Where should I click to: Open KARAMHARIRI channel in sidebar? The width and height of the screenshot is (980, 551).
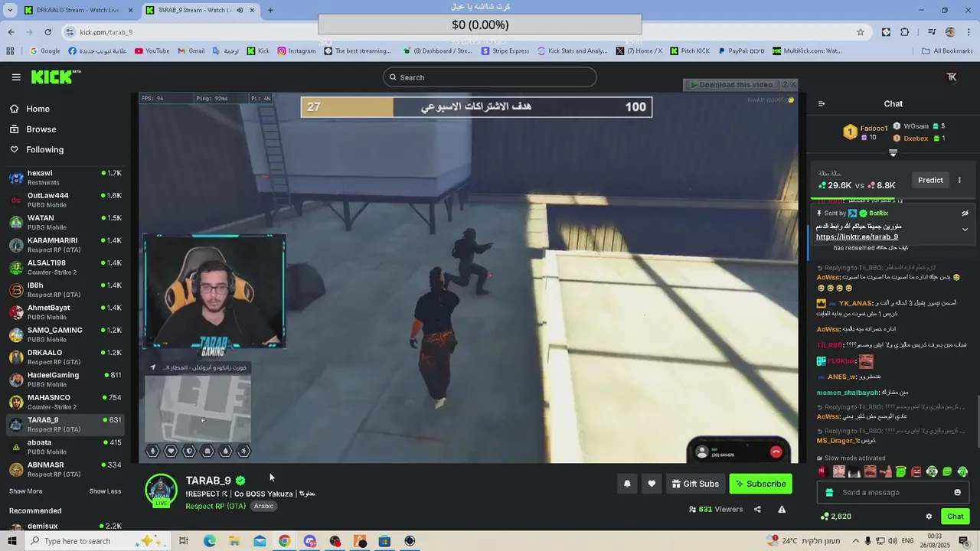[x=66, y=245]
